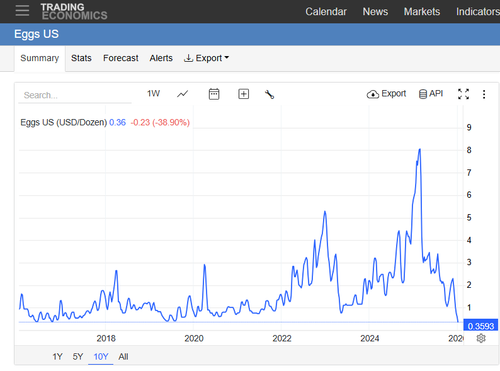
Task: Click the current price tag 0.3593
Action: tap(480, 326)
